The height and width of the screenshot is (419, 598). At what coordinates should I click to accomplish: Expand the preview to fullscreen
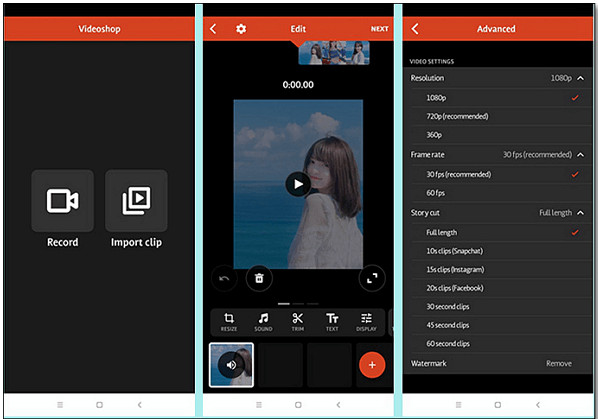372,278
